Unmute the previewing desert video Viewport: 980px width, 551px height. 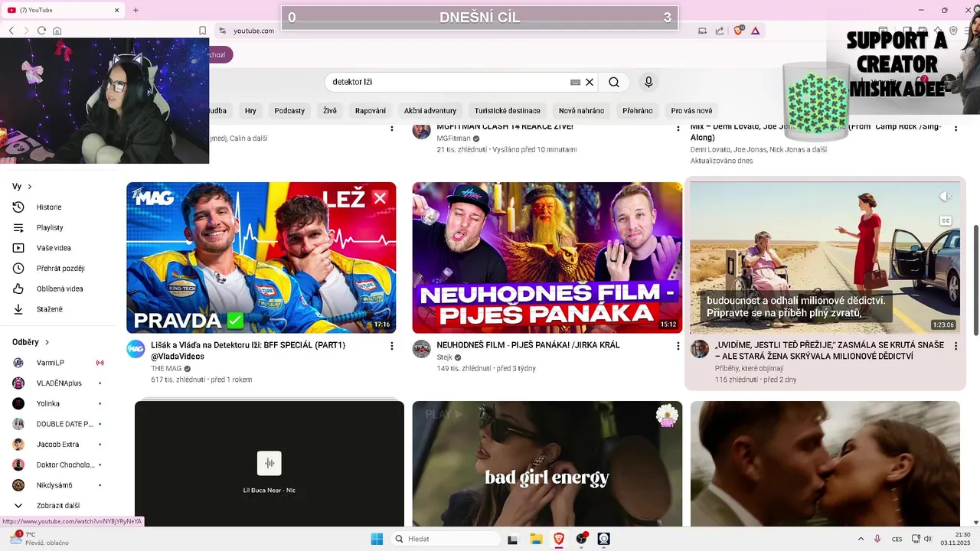click(x=946, y=197)
